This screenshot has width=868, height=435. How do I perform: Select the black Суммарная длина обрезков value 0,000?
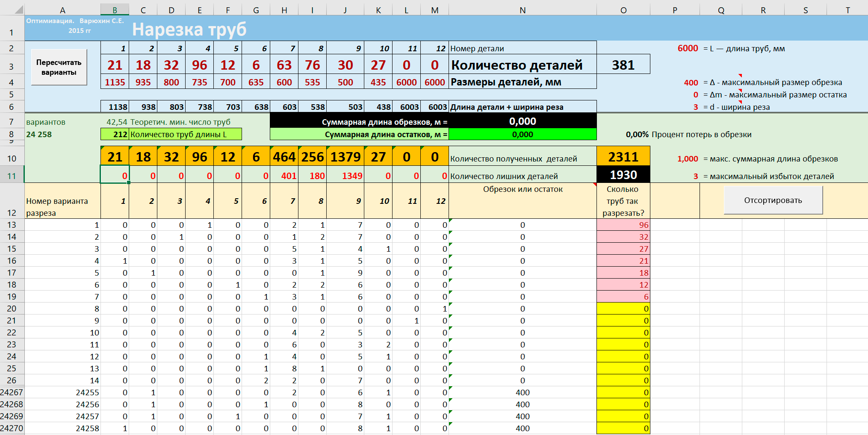click(523, 121)
